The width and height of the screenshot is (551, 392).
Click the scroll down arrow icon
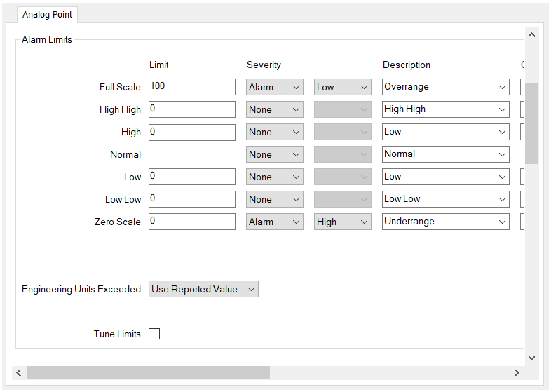pyautogui.click(x=531, y=358)
